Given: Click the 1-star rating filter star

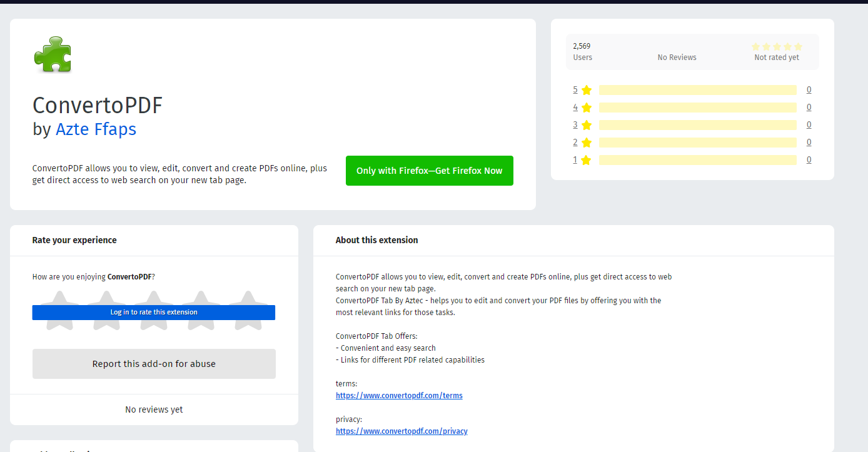Looking at the screenshot, I should click(x=586, y=160).
